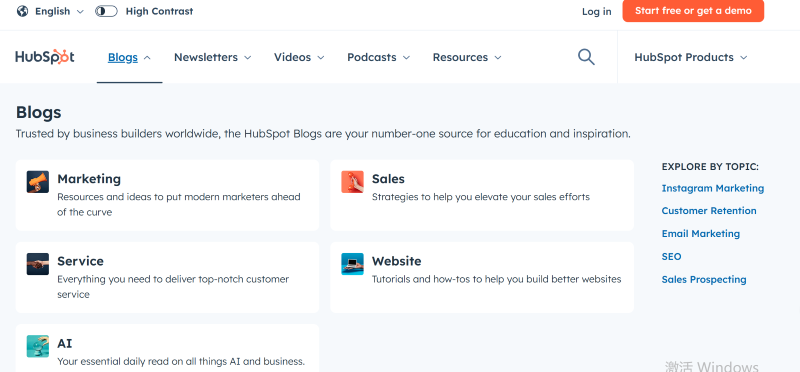
Task: Click the Log in link
Action: [596, 11]
